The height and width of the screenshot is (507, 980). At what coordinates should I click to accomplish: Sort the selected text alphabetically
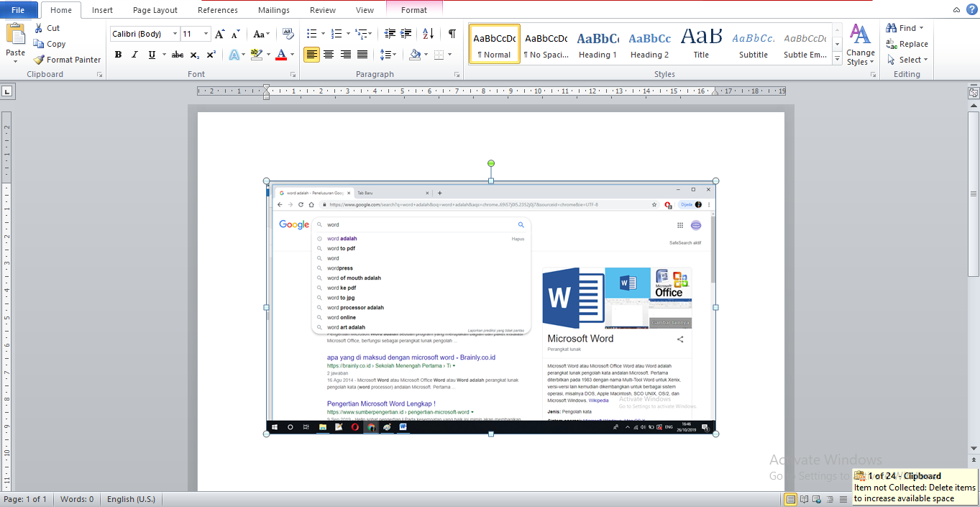click(x=428, y=34)
